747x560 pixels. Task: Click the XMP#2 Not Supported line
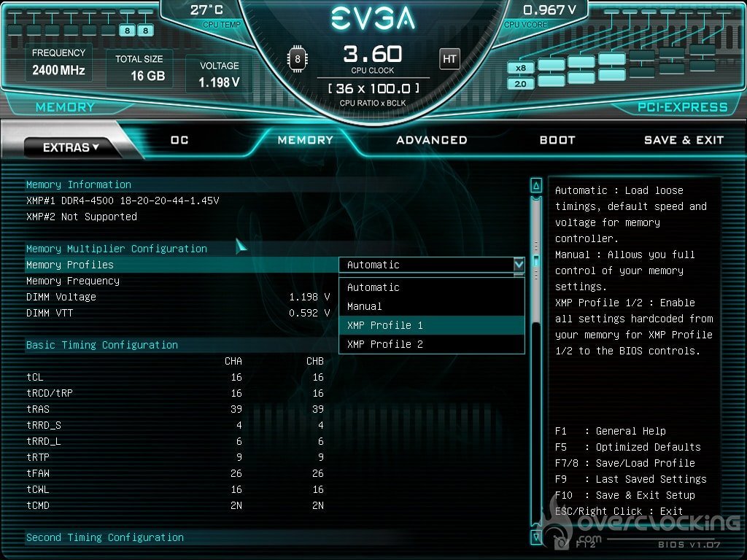click(82, 217)
